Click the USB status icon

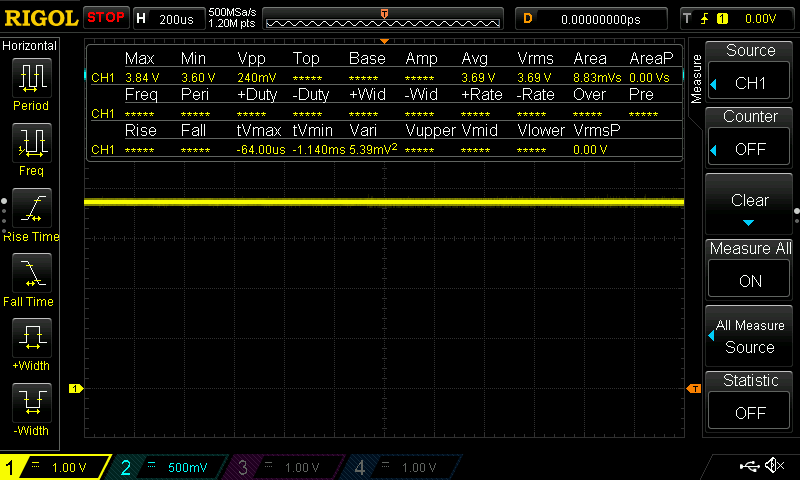[x=749, y=466]
